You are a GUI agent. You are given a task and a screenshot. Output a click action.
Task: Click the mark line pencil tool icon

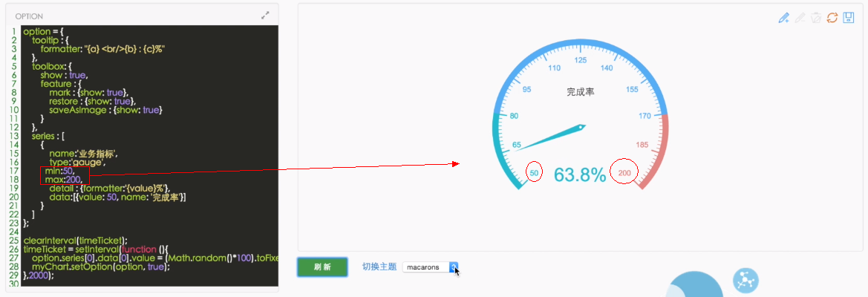click(783, 18)
